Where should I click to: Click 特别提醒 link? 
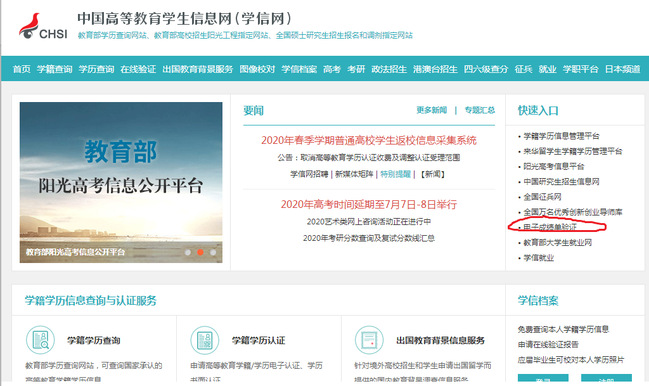pyautogui.click(x=396, y=174)
